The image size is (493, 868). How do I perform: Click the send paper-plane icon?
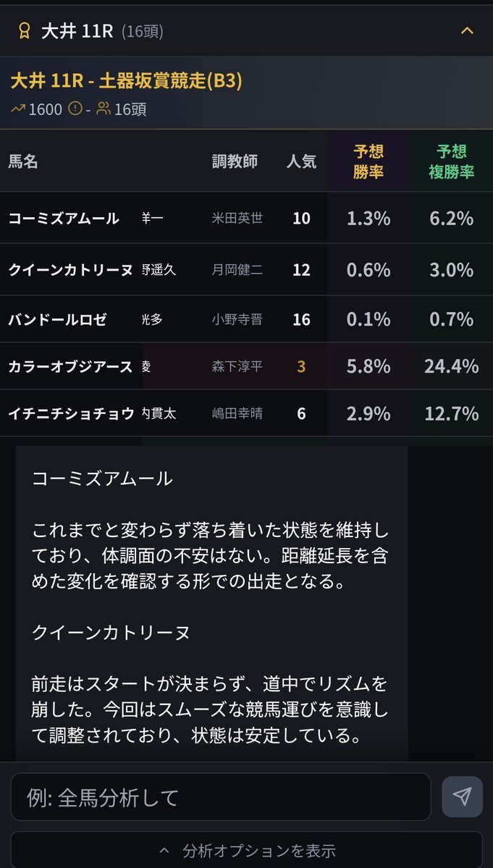pyautogui.click(x=462, y=797)
